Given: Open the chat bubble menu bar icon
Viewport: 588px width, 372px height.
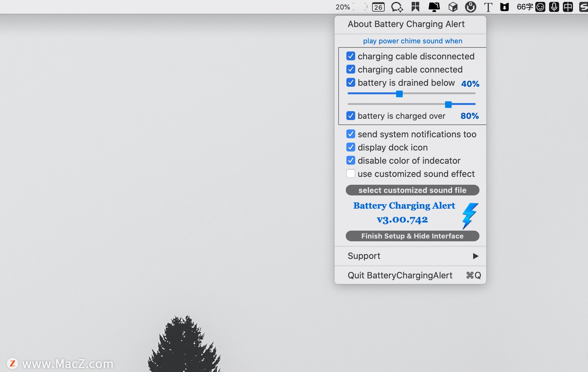Looking at the screenshot, I should (x=397, y=7).
